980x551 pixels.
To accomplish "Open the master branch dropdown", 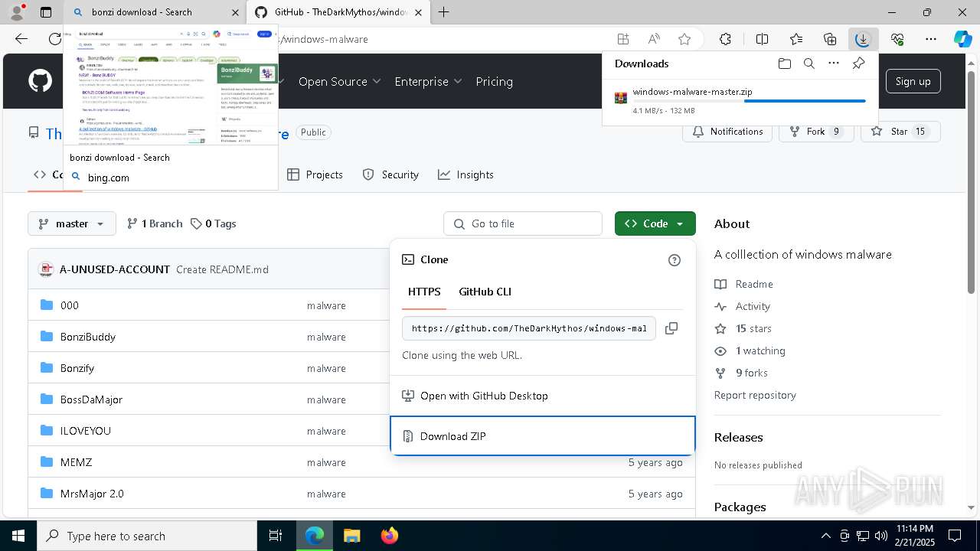I will tap(72, 223).
